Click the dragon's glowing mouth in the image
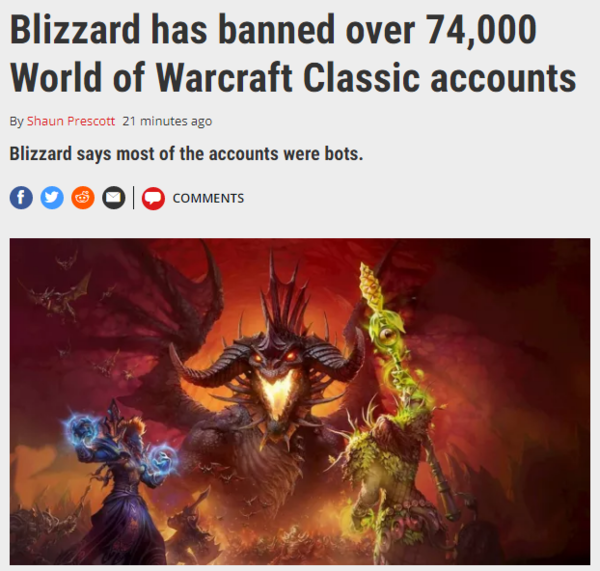Screen dimensions: 600x571 [x=276, y=392]
